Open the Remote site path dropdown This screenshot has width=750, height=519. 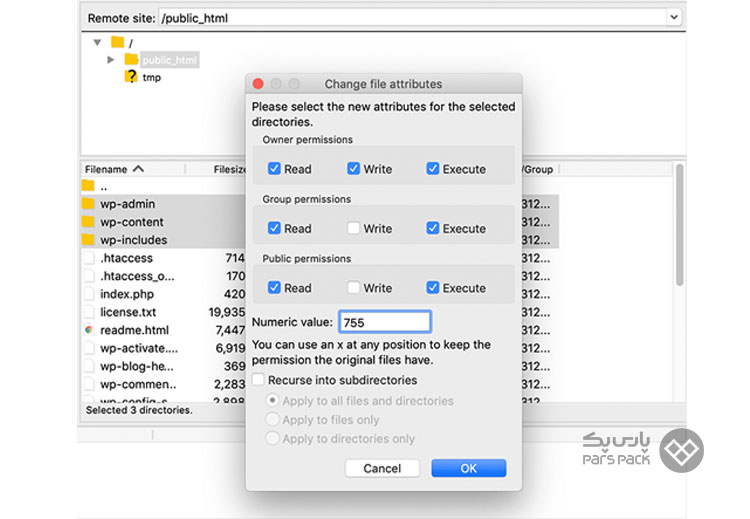click(673, 18)
